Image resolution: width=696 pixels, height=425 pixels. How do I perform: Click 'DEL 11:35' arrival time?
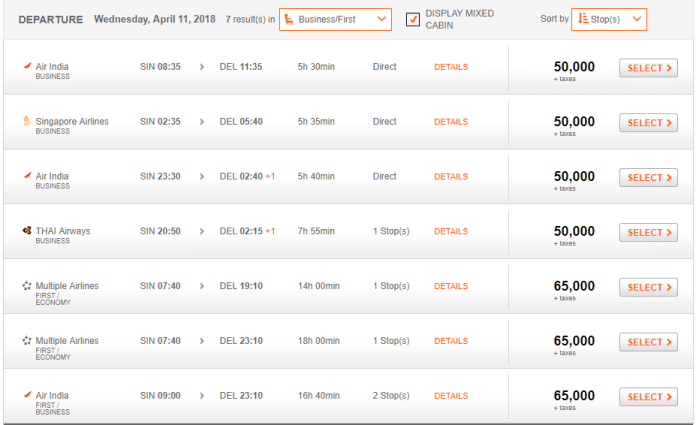point(241,67)
